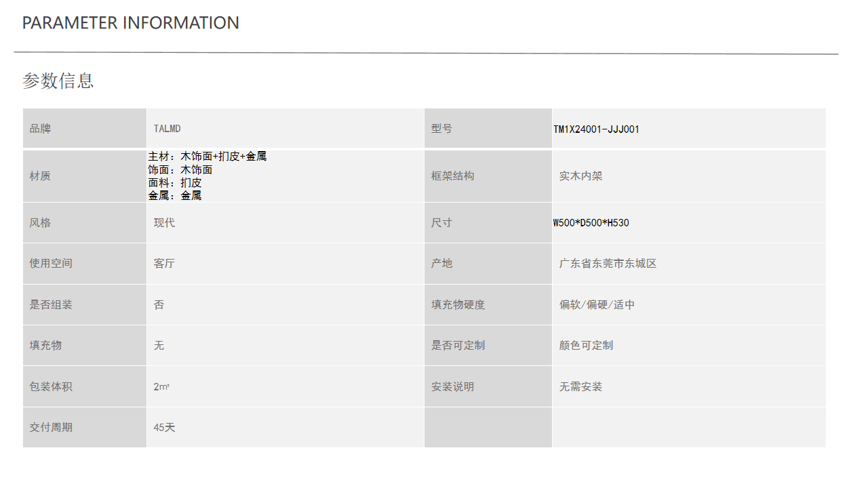The height and width of the screenshot is (488, 868).
Task: Select the 实木内架 value
Action: tap(581, 176)
